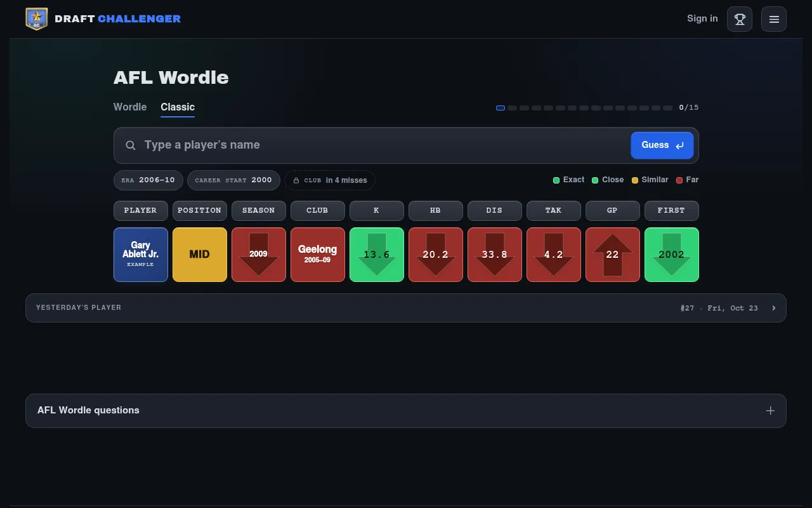Click the search magnifier icon
Screen dimensions: 812x508
coord(131,145)
